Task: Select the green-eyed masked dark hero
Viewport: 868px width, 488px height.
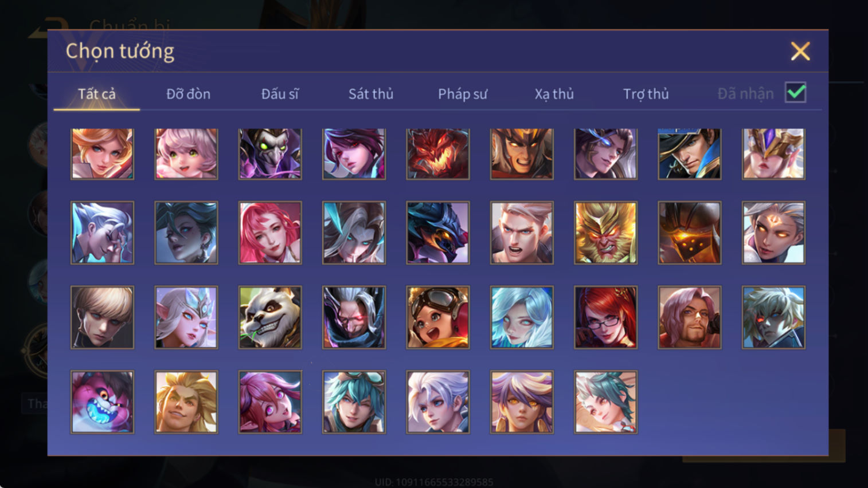Action: click(270, 154)
